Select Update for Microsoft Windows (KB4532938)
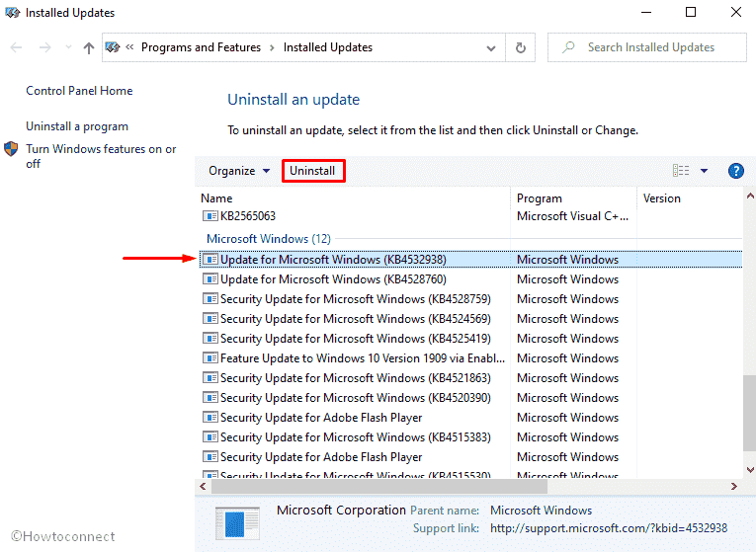Image resolution: width=756 pixels, height=552 pixels. 470,260
